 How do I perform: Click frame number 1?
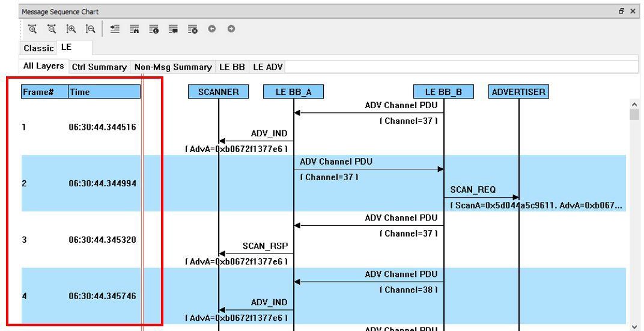(x=24, y=127)
